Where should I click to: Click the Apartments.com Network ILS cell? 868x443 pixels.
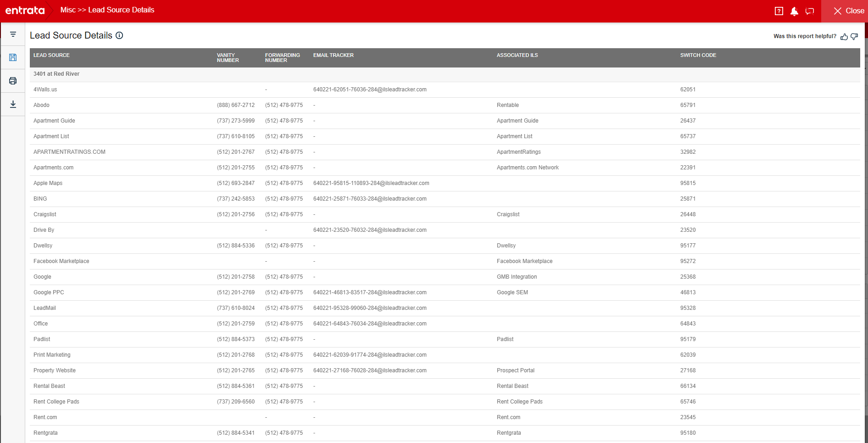528,168
